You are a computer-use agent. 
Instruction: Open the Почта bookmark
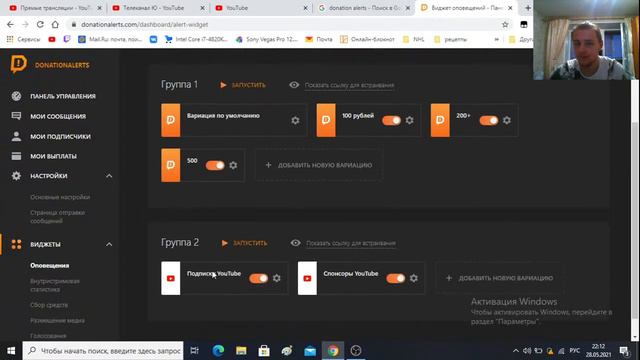319,39
